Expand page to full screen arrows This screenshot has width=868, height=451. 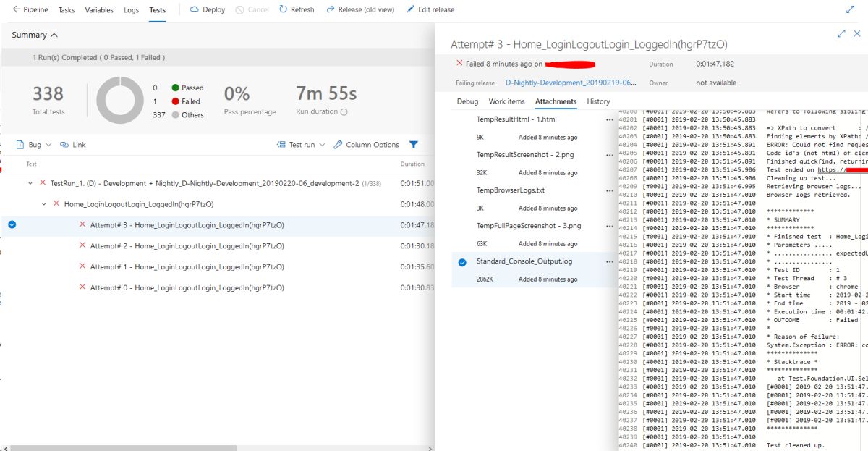850,10
